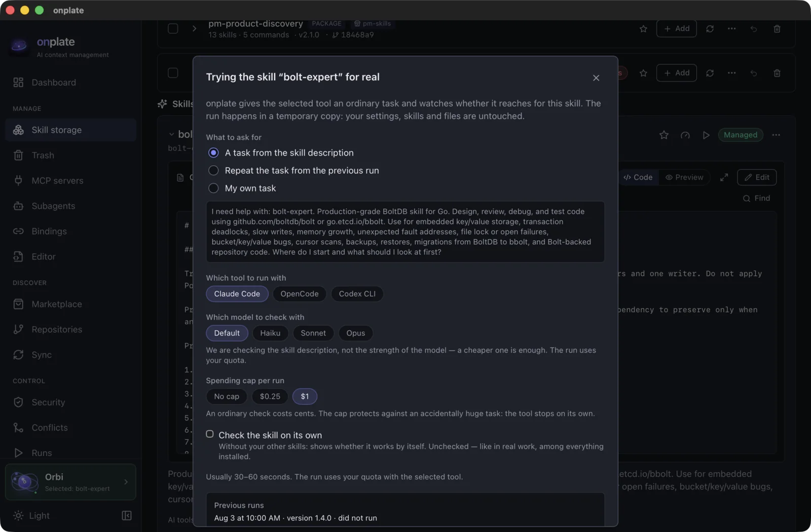This screenshot has width=811, height=532.
Task: Run the bolt-expert skill play icon
Action: (x=706, y=135)
